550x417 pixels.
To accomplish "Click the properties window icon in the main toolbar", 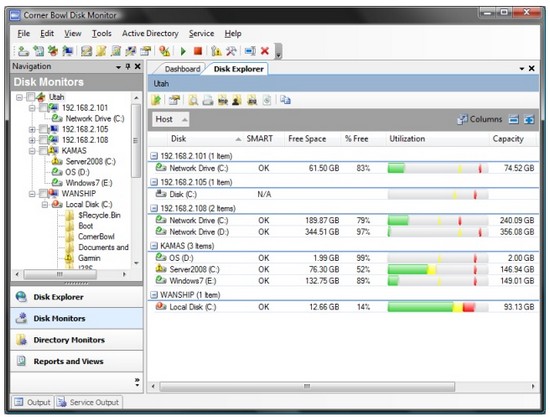I will pos(146,51).
